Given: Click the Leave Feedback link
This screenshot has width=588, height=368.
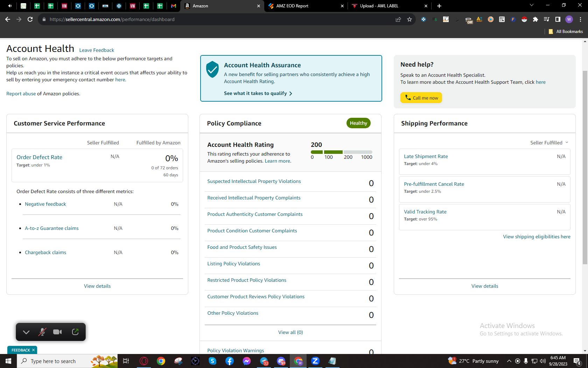Looking at the screenshot, I should (x=97, y=50).
